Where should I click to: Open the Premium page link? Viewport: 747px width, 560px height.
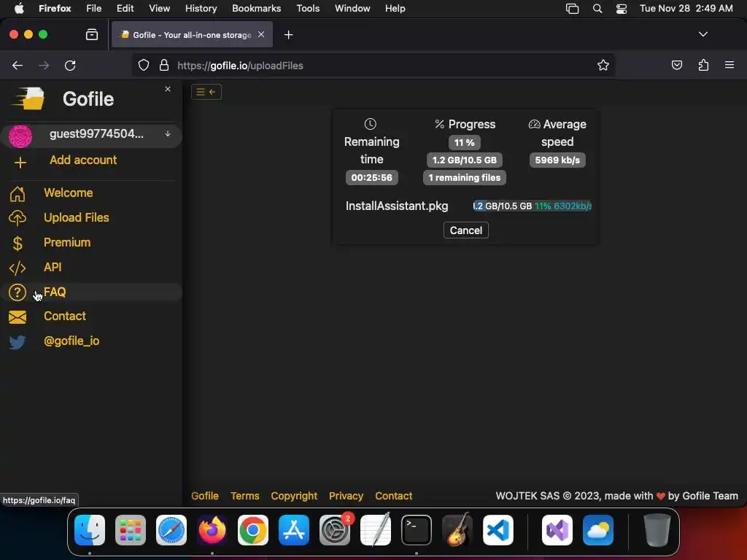coord(67,242)
